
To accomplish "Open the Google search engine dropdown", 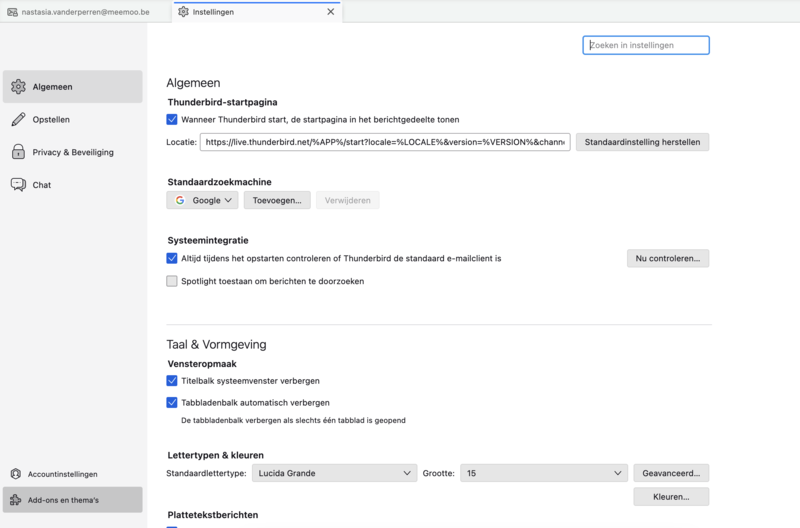I will tap(202, 200).
